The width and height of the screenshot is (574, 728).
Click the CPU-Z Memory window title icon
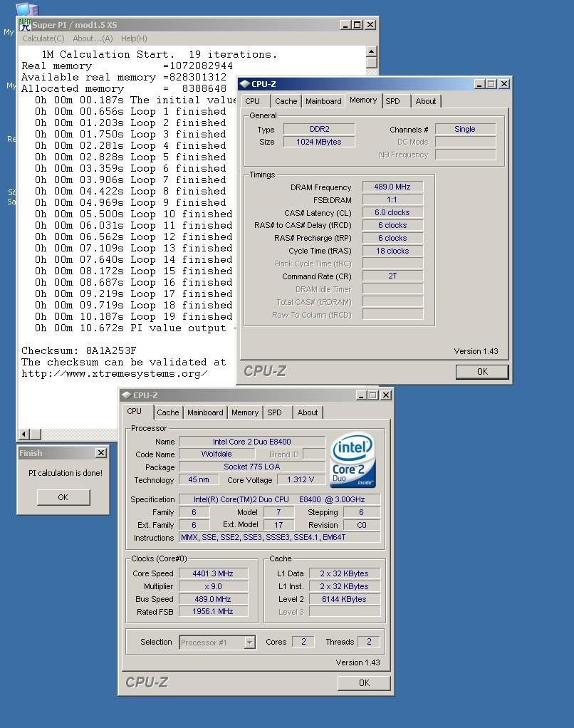coord(244,84)
